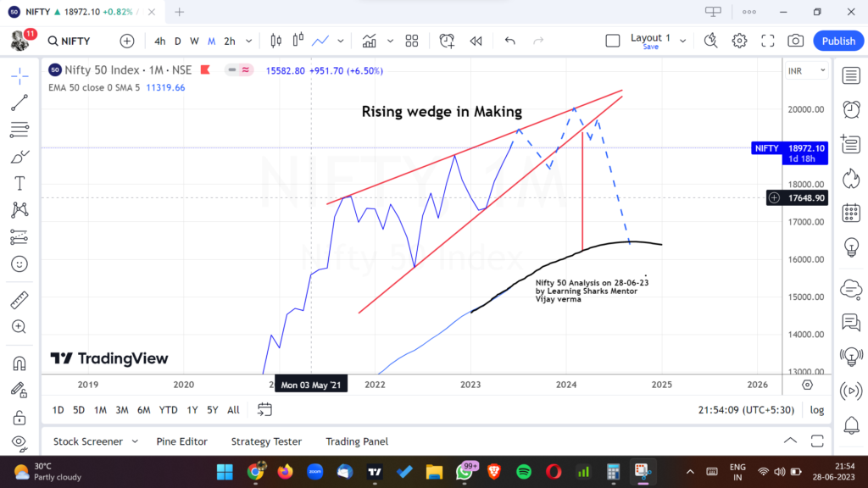Open the prediction and measurement tools
Viewport: 868px width, 488px height.
[x=19, y=237]
